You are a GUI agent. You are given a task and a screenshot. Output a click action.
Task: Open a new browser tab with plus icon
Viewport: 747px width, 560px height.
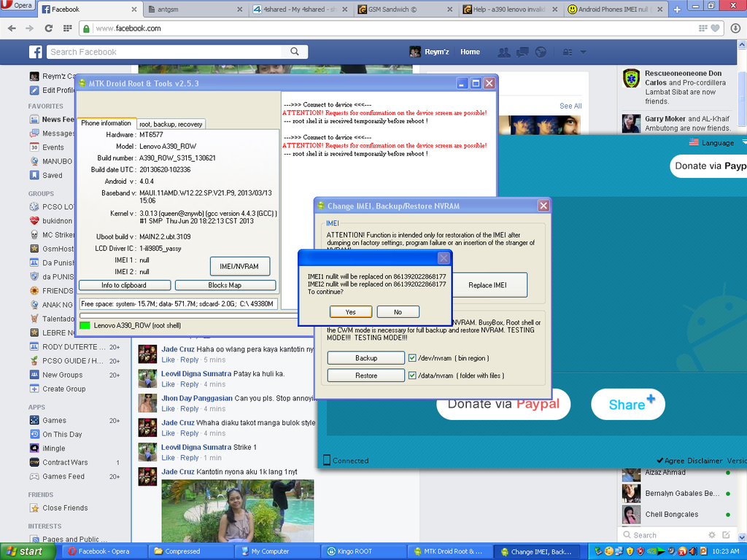(677, 9)
